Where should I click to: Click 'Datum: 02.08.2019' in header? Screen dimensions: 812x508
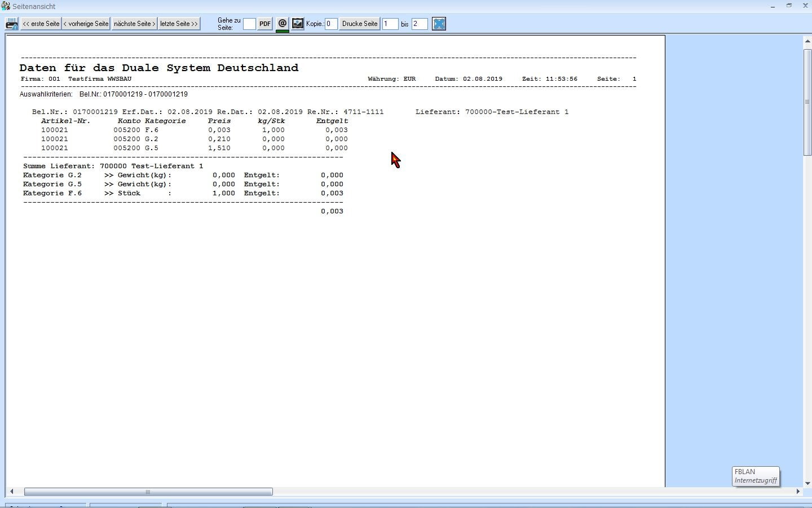(x=469, y=79)
